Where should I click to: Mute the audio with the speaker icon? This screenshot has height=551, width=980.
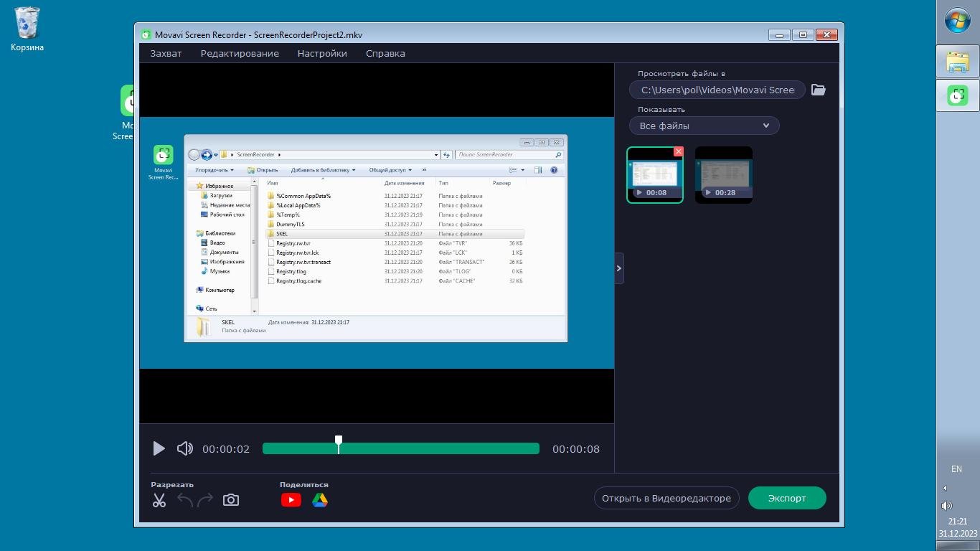click(184, 449)
